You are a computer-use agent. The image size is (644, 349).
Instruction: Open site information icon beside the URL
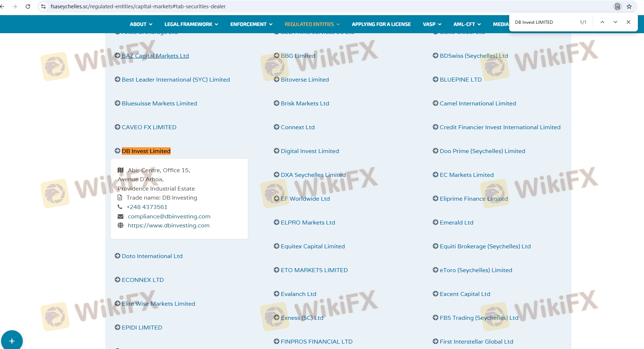[43, 6]
